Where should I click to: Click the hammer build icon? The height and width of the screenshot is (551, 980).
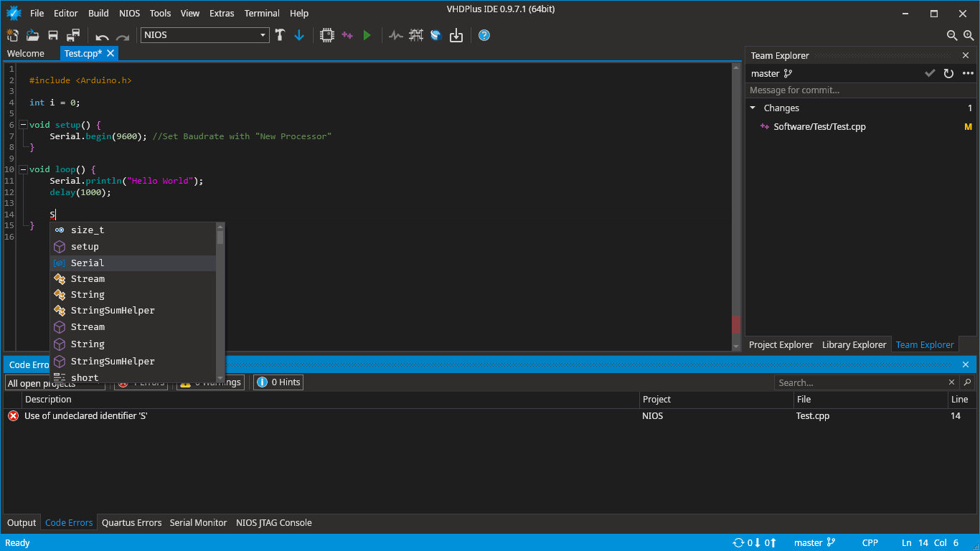[x=280, y=35]
